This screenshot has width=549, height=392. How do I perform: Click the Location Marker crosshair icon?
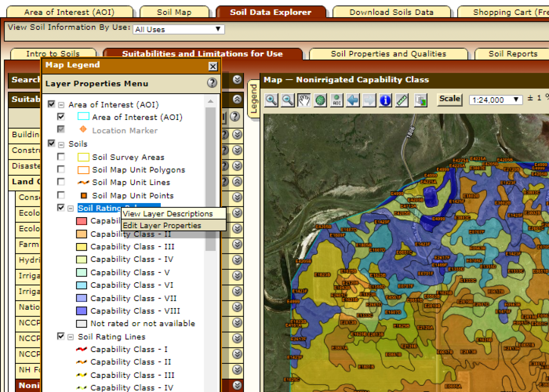pos(83,130)
